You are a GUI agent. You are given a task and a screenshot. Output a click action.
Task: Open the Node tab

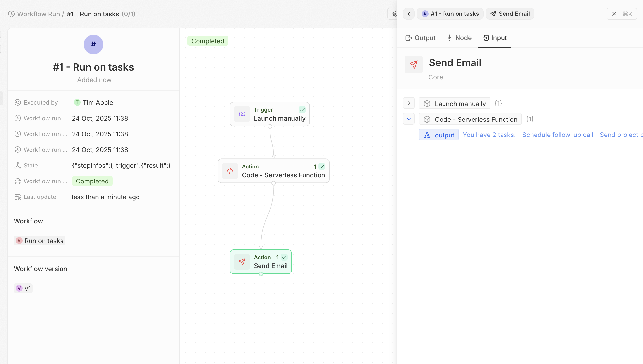(459, 38)
